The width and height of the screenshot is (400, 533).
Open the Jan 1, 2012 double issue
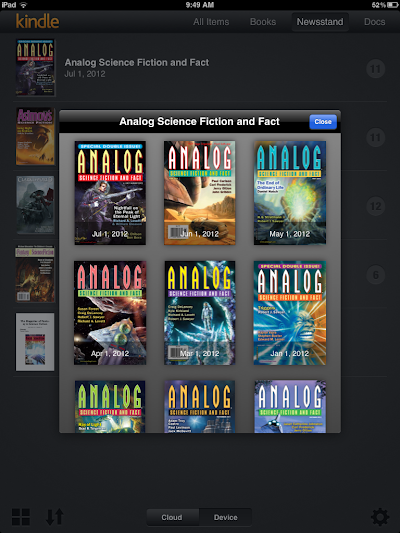[290, 313]
